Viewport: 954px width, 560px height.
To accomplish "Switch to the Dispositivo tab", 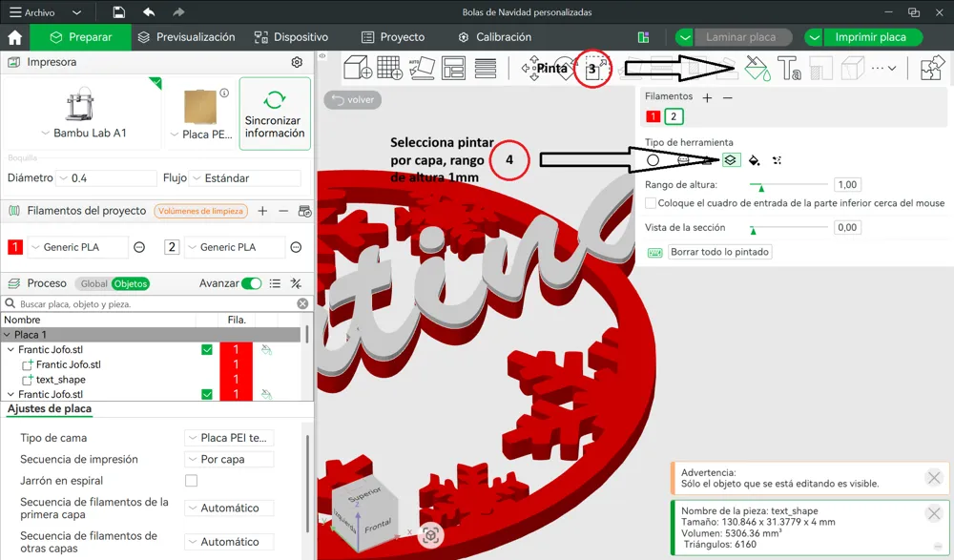I will click(291, 37).
